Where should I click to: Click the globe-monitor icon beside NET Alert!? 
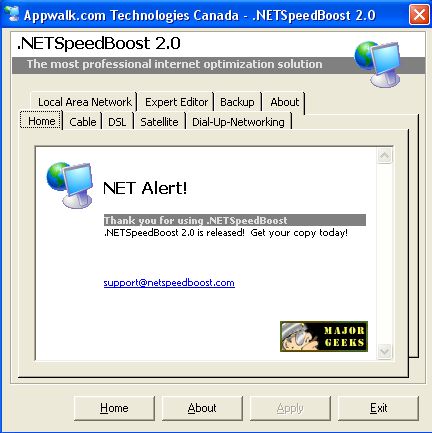tap(70, 184)
